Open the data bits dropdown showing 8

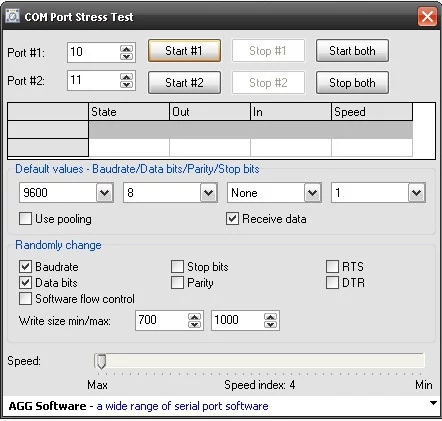click(209, 193)
